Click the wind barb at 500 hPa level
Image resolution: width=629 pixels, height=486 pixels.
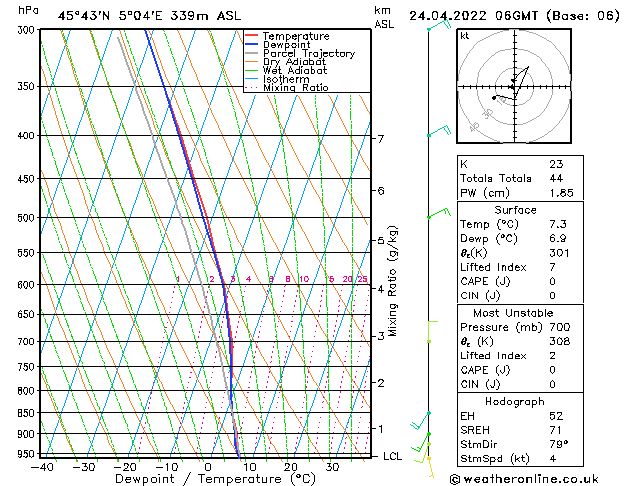(x=436, y=214)
